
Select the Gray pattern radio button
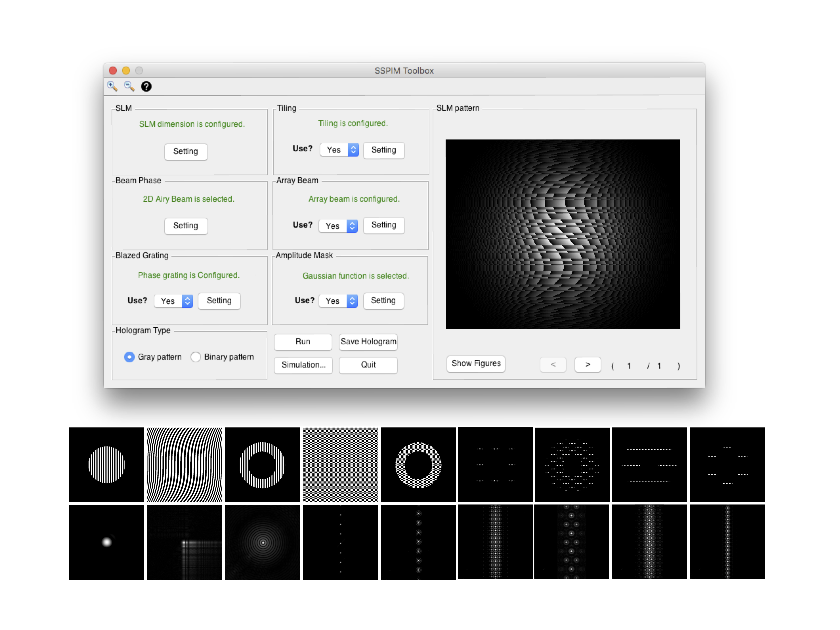(129, 357)
